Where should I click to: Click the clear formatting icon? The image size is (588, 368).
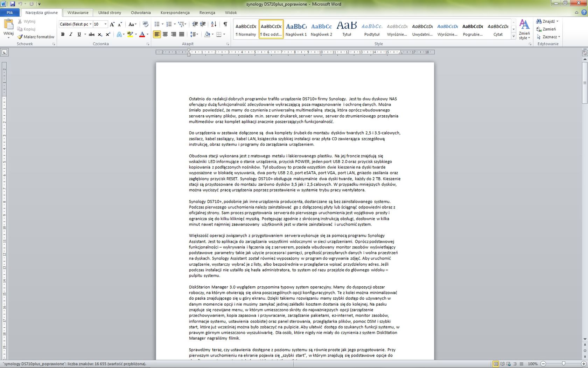click(146, 24)
